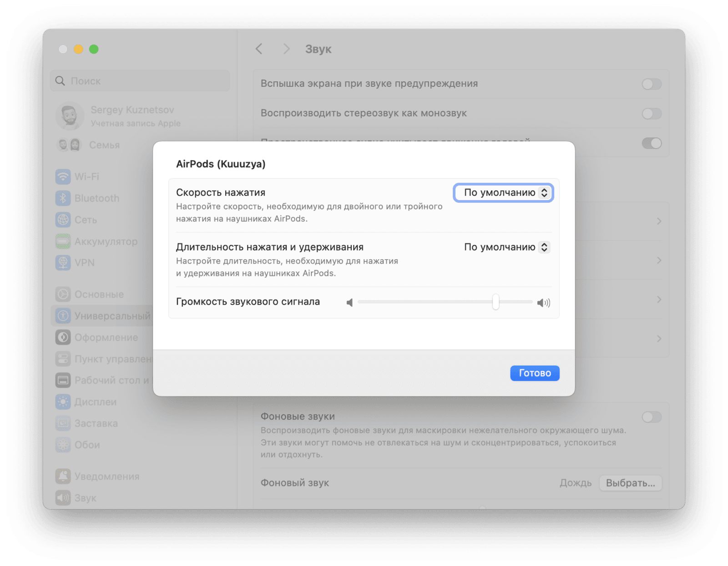
Task: Select Основные sidebar item
Action: click(x=102, y=294)
